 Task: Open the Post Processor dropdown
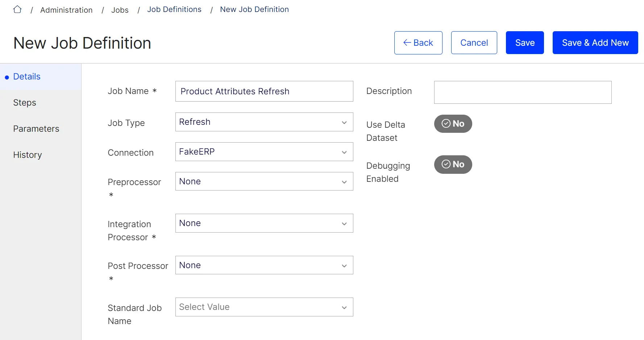click(x=264, y=265)
